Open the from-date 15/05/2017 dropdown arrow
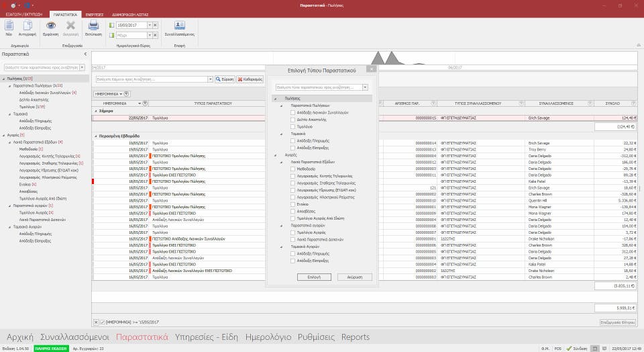The width and height of the screenshot is (644, 352). tap(150, 25)
